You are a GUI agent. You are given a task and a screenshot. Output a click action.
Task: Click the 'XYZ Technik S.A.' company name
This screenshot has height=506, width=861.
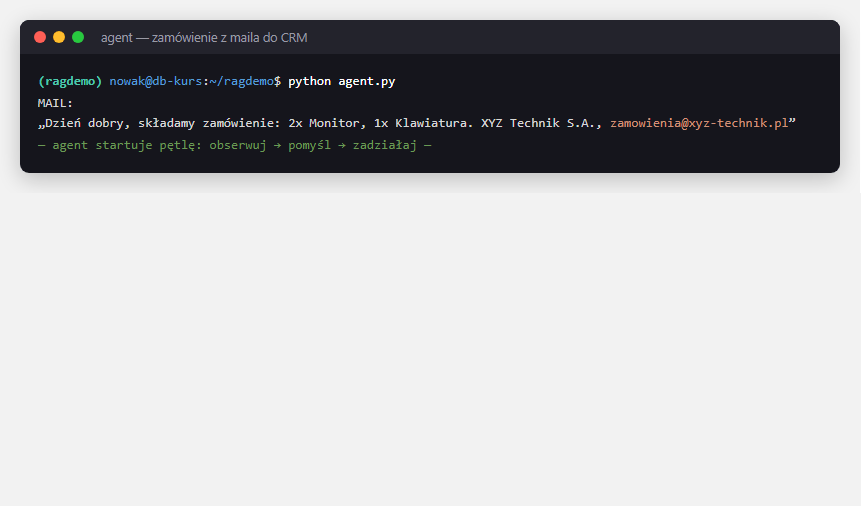tap(538, 123)
